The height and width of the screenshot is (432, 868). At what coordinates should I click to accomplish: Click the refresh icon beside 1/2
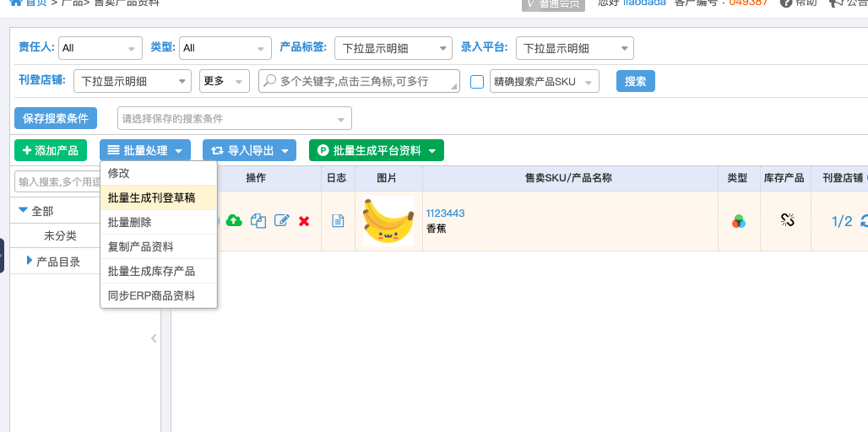click(x=864, y=221)
